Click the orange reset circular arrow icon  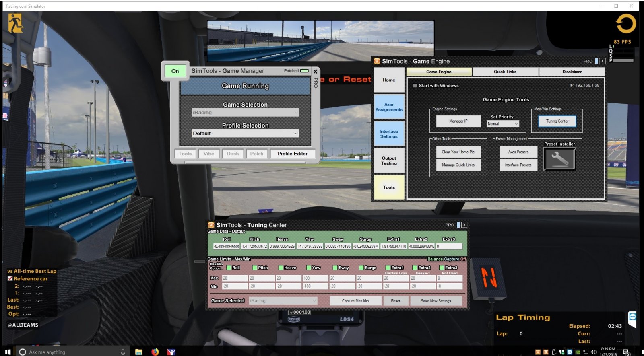point(625,24)
